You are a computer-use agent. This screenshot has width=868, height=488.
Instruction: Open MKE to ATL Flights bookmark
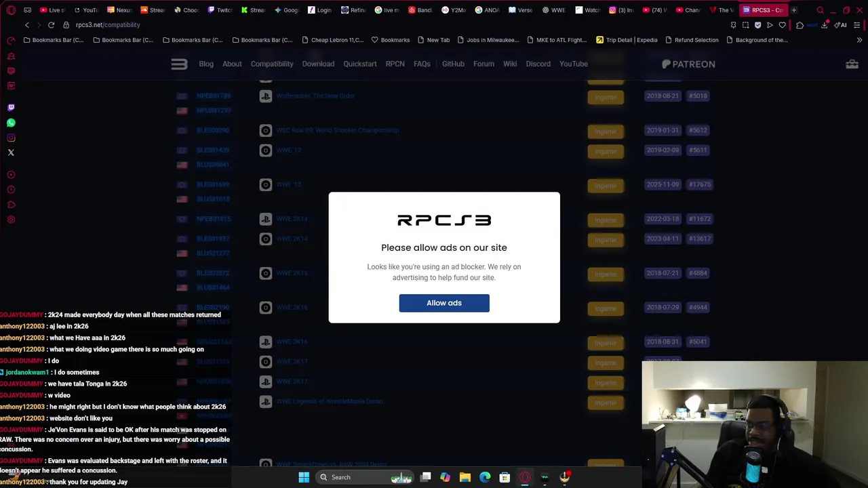[556, 40]
